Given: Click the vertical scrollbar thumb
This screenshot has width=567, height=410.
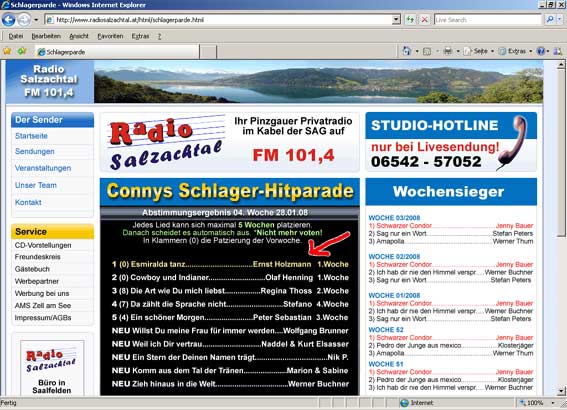Looking at the screenshot, I should [561, 153].
